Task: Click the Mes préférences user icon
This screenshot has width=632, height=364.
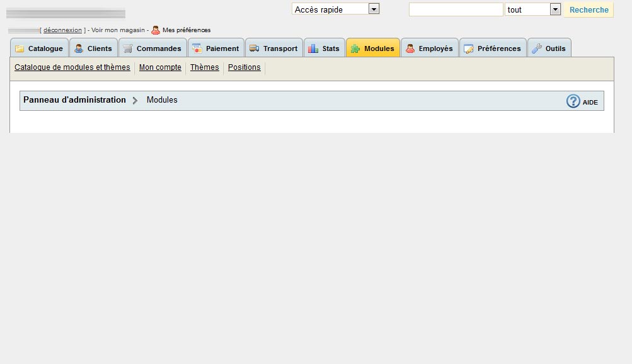Action: point(156,30)
